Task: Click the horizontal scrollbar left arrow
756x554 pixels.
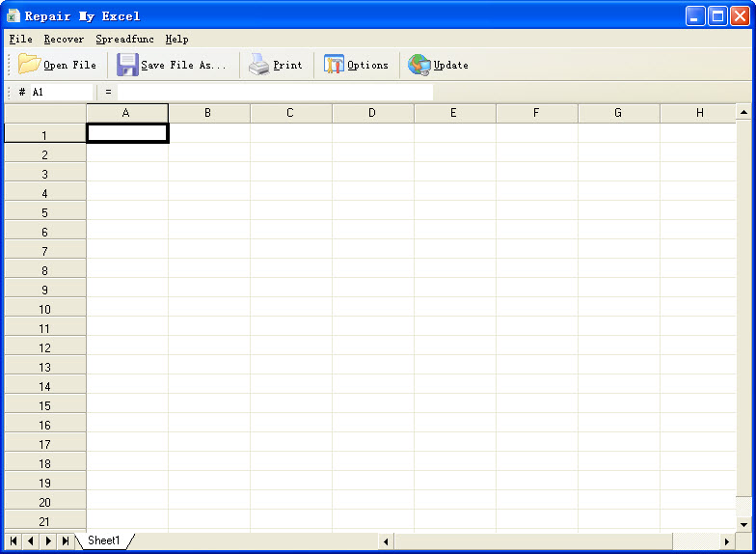Action: 386,541
